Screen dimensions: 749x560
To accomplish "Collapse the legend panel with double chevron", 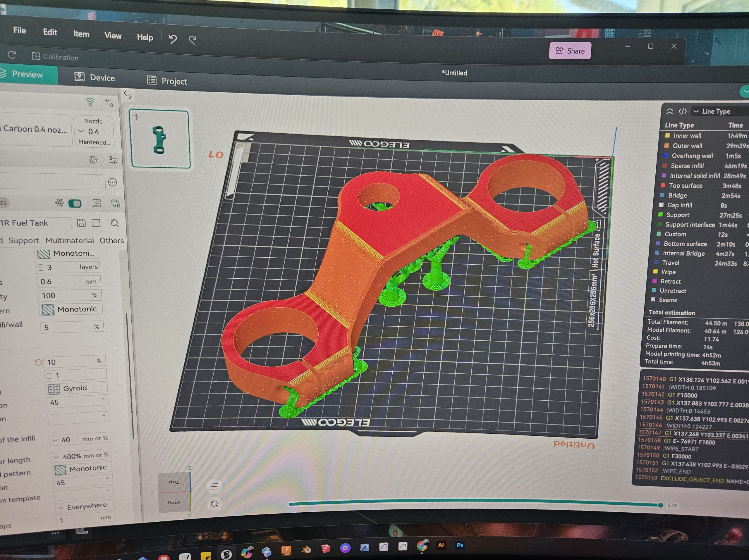I will (669, 111).
